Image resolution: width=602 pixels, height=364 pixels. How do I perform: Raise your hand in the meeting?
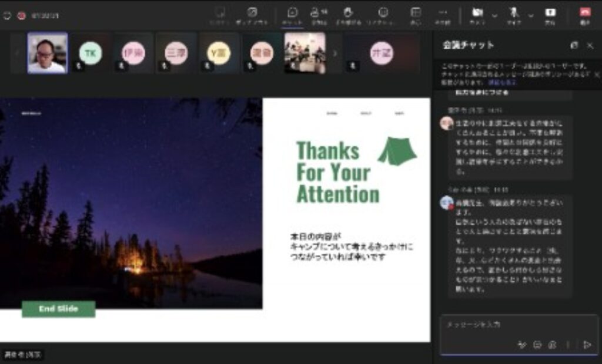tap(348, 14)
